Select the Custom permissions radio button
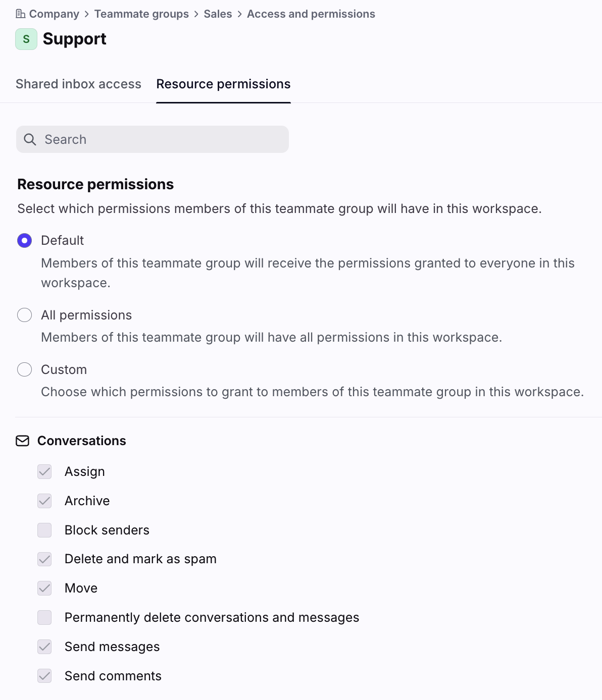The height and width of the screenshot is (700, 602). click(25, 370)
